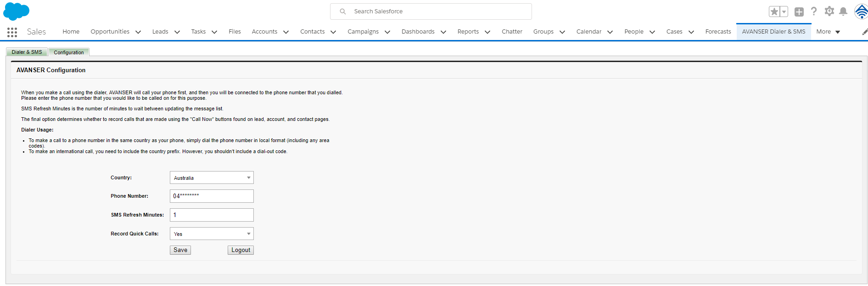Screen dimensions: 868x286
Task: Click the edit navigation pencil icon
Action: tap(865, 32)
